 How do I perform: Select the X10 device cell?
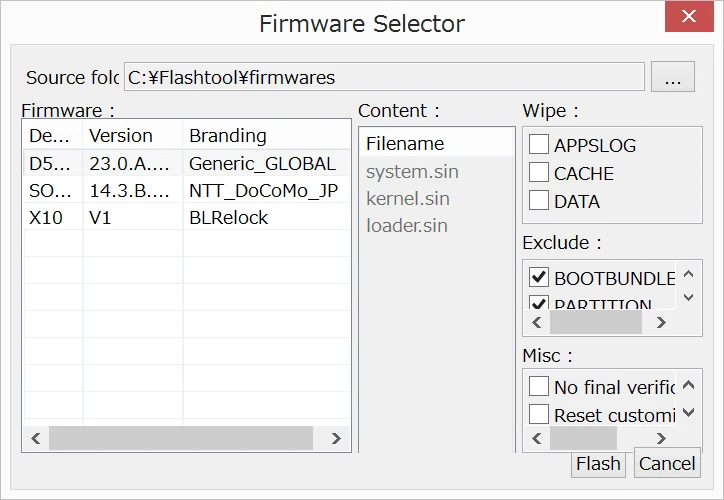[x=53, y=217]
